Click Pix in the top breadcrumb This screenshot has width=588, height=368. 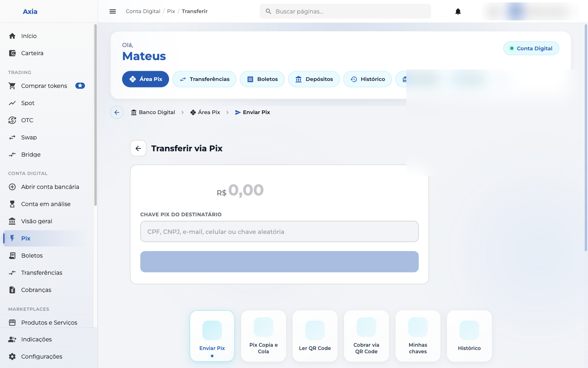(171, 11)
